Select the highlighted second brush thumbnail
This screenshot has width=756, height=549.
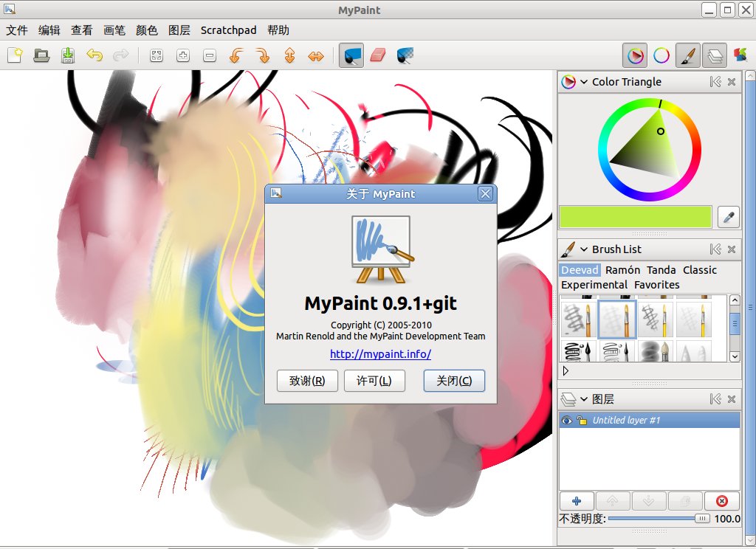(616, 319)
